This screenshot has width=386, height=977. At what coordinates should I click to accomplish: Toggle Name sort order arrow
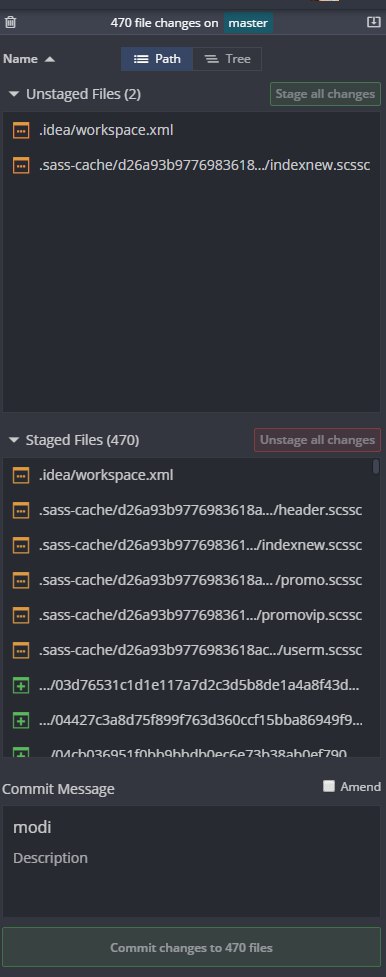50,59
